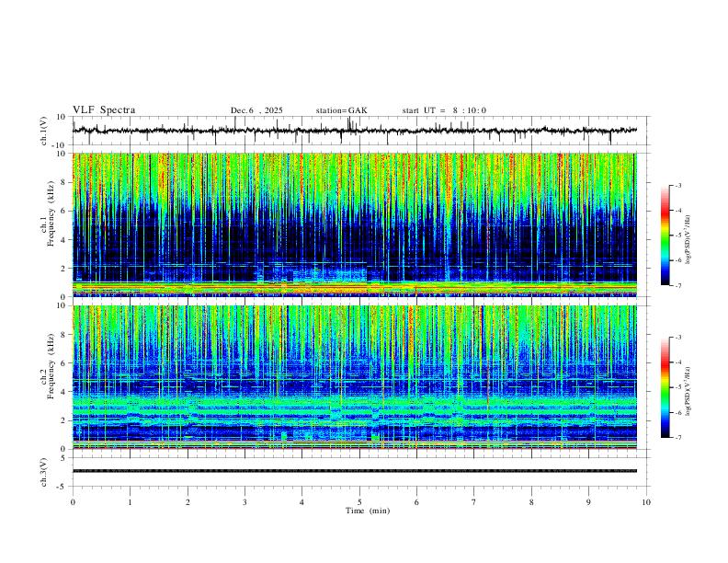Select the "Time (min)" x-axis label
Screen dimensions: 728x563
pos(368,511)
